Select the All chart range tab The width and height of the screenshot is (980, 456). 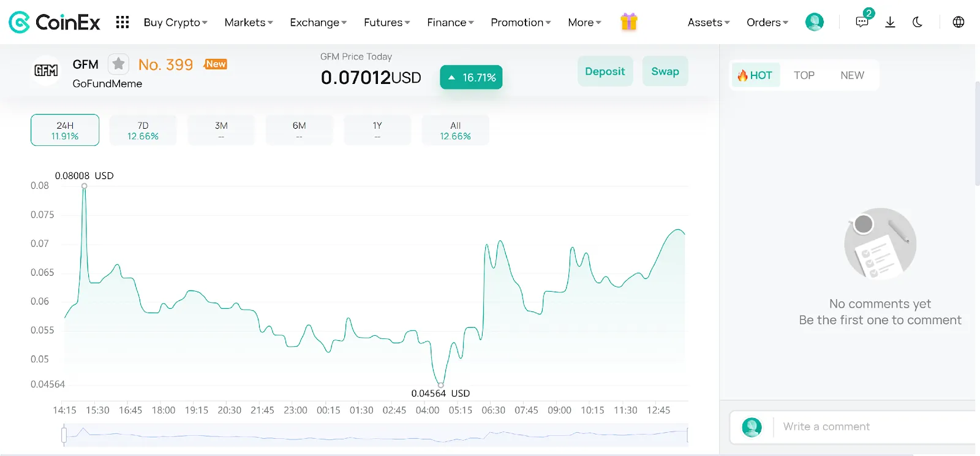[455, 130]
